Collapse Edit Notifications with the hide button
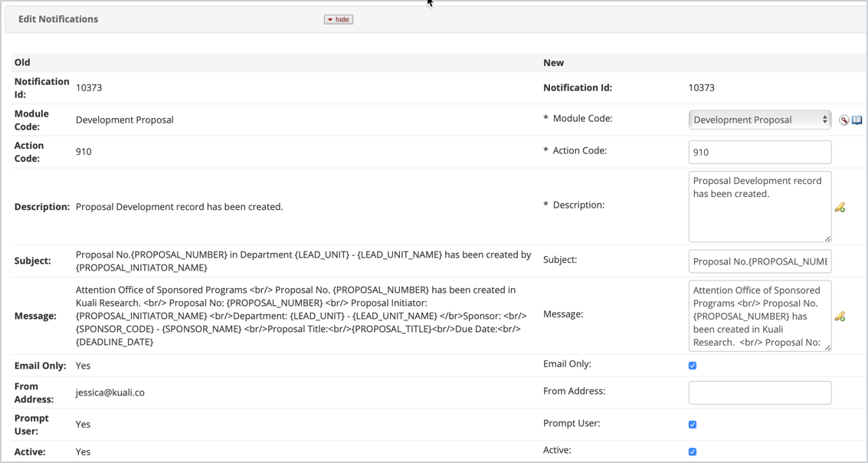868x463 pixels. pyautogui.click(x=338, y=20)
